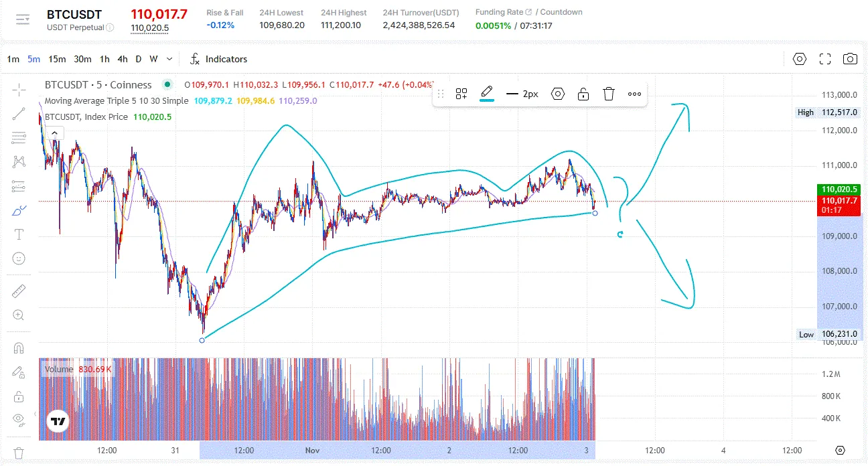Screen dimensions: 868x466
Task: Collapse the indicator legend chevron
Action: (54, 134)
